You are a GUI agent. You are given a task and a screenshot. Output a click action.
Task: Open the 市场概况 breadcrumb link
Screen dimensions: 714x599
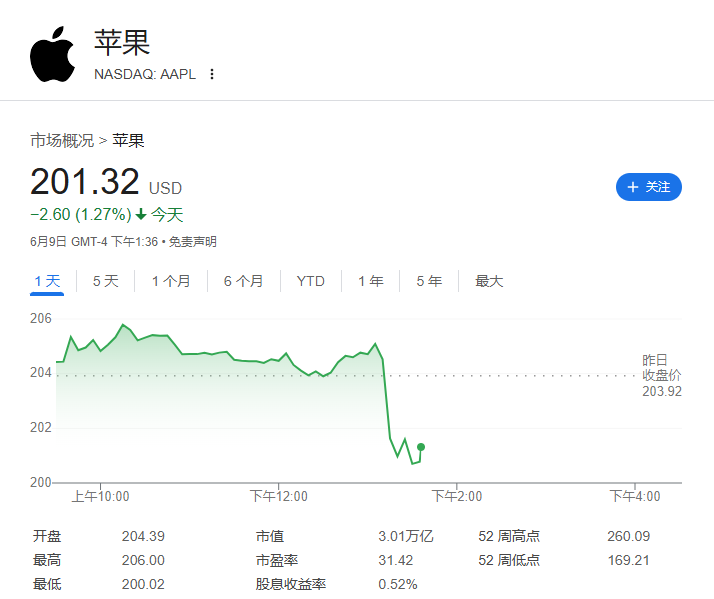(62, 140)
